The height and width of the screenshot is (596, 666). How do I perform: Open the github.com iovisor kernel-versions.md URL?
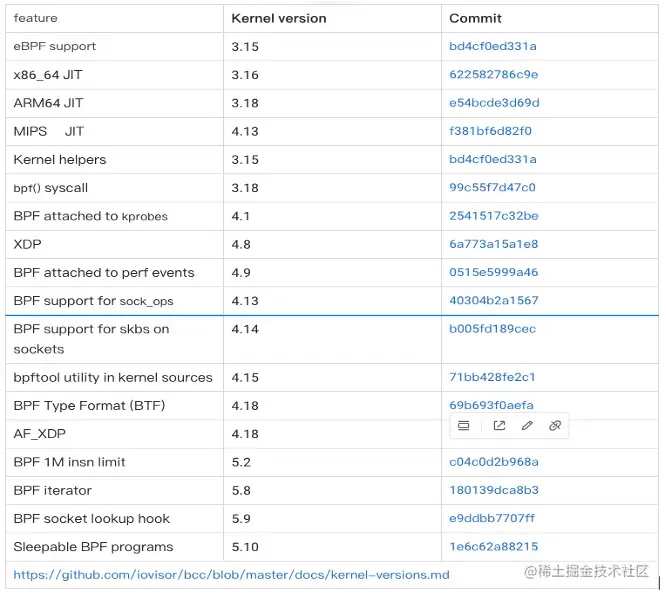tap(231, 575)
